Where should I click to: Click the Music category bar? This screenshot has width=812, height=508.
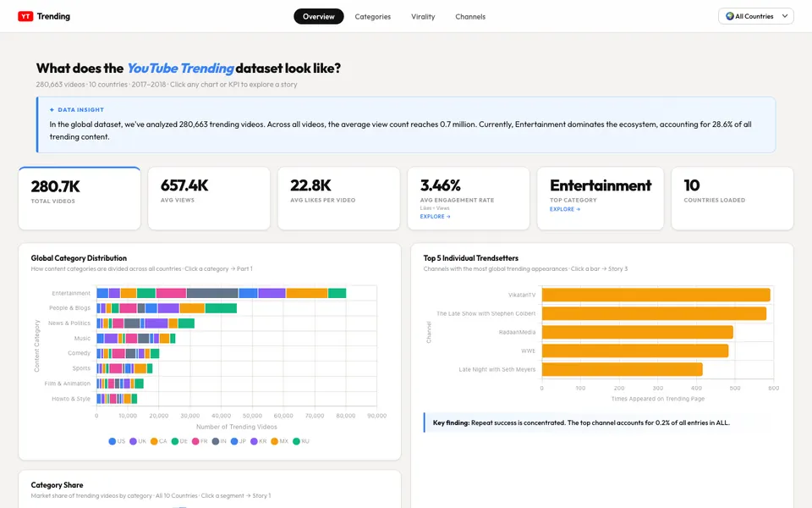[136, 338]
